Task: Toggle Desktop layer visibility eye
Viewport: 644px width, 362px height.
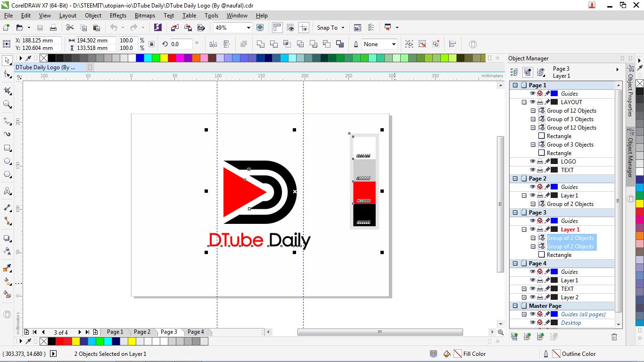Action: 533,323
